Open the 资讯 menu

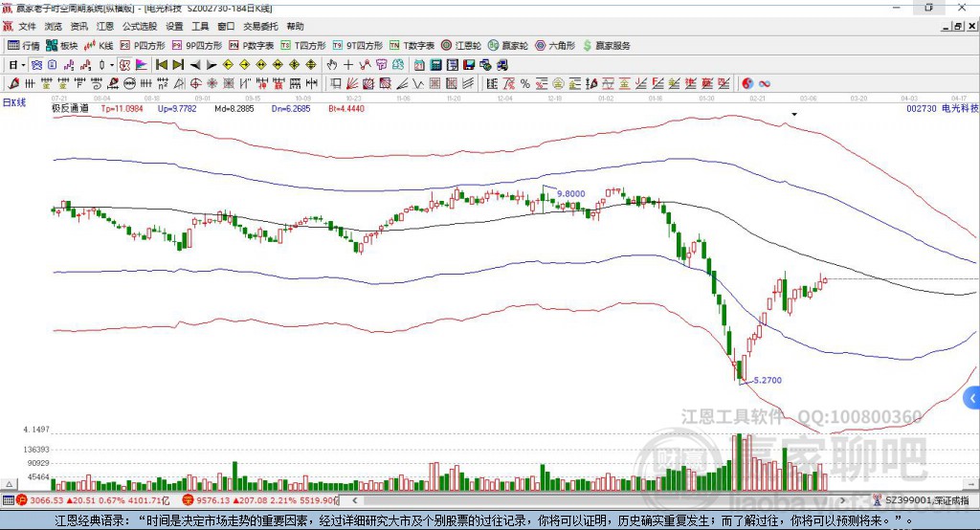pos(78,26)
